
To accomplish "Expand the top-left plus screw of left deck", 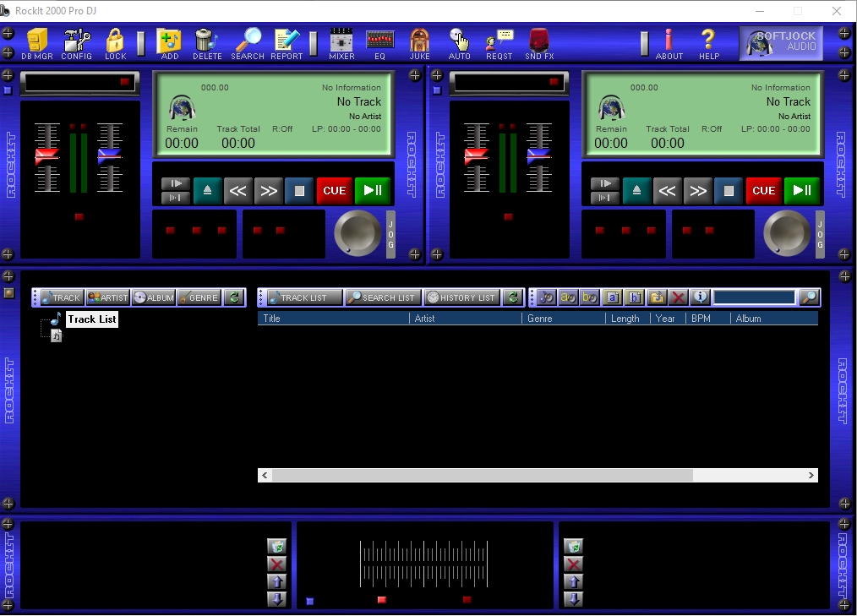I will (8, 75).
